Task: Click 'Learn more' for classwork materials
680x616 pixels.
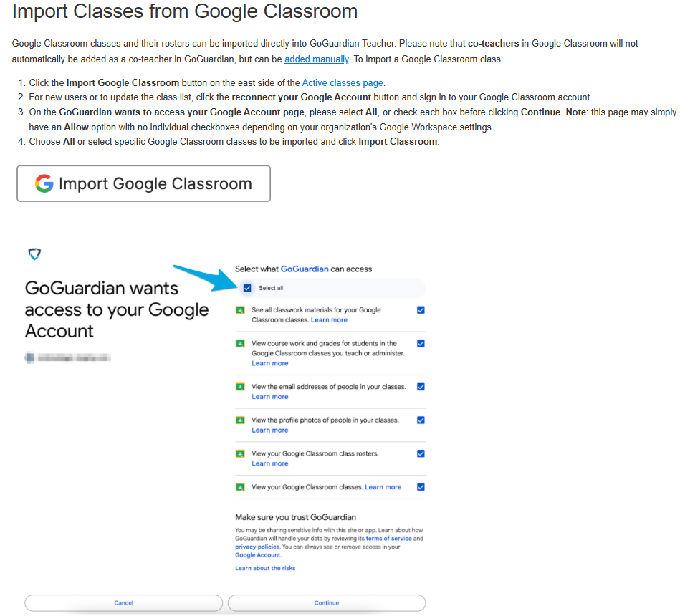Action: pos(329,320)
